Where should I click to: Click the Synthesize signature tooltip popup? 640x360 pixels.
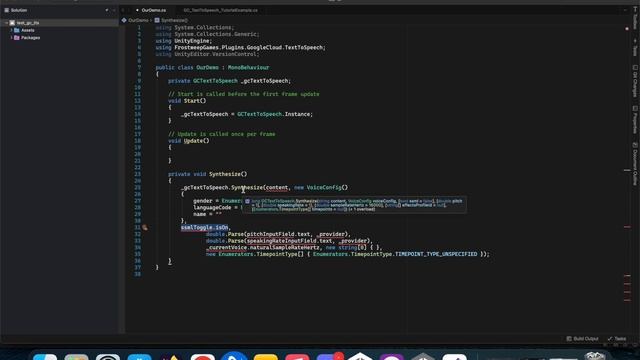click(x=354, y=205)
